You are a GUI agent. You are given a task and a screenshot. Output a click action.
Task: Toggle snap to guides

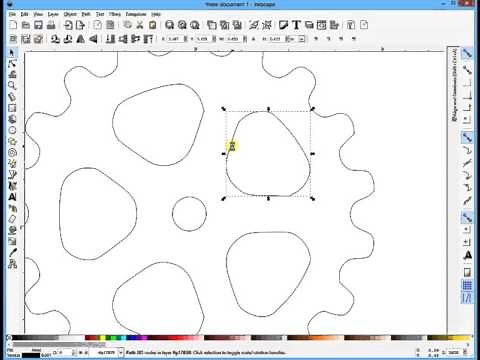coord(467,297)
